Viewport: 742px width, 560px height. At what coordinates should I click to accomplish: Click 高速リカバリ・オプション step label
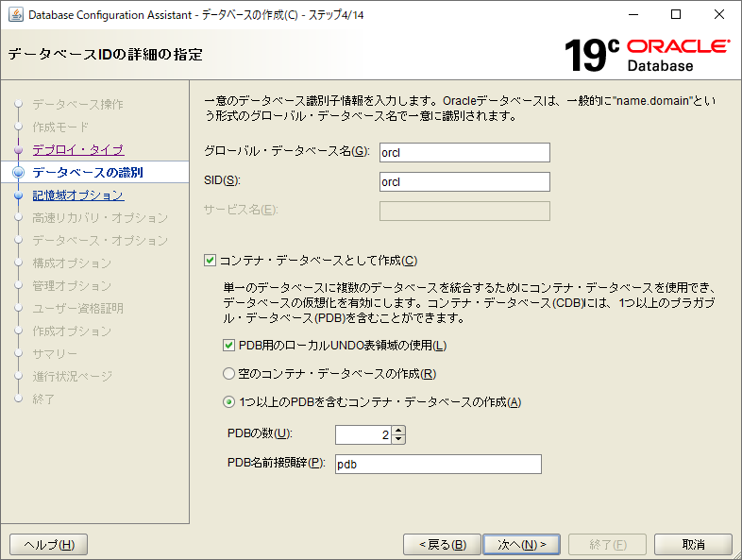coord(100,218)
